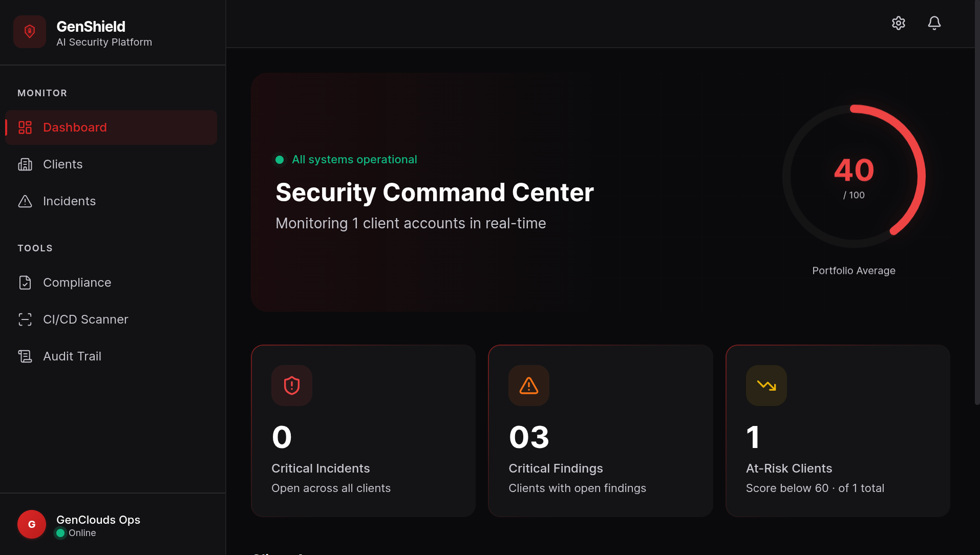The width and height of the screenshot is (980, 555).
Task: Click the red shield alert icon on Critical Incidents card
Action: (292, 386)
